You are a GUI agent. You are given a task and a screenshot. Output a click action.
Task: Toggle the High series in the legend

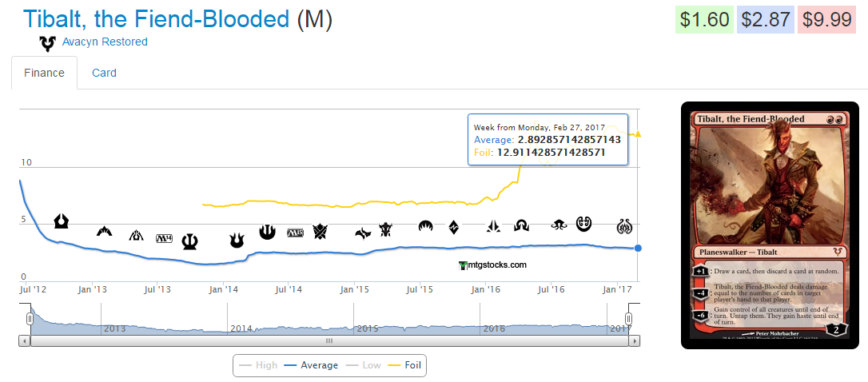(258, 365)
